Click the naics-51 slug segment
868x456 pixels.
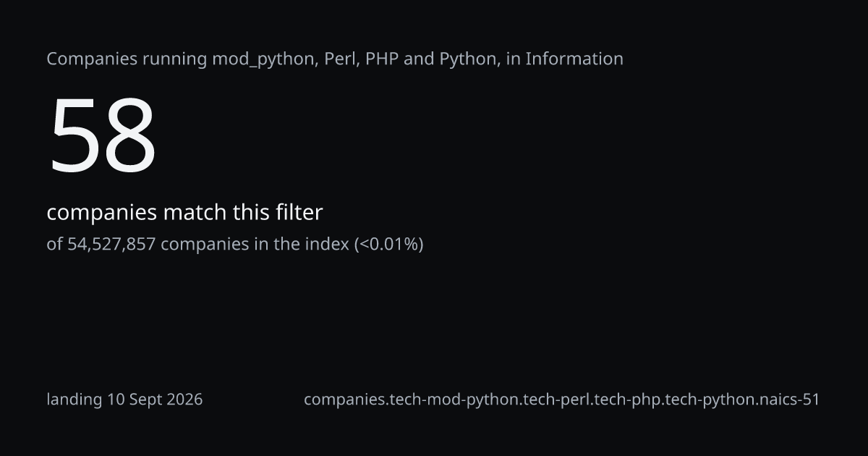tap(791, 400)
